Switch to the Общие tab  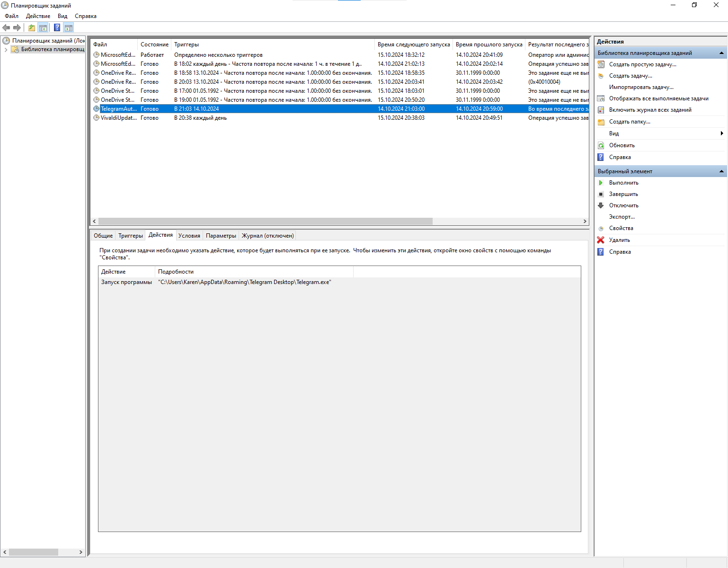tap(103, 236)
